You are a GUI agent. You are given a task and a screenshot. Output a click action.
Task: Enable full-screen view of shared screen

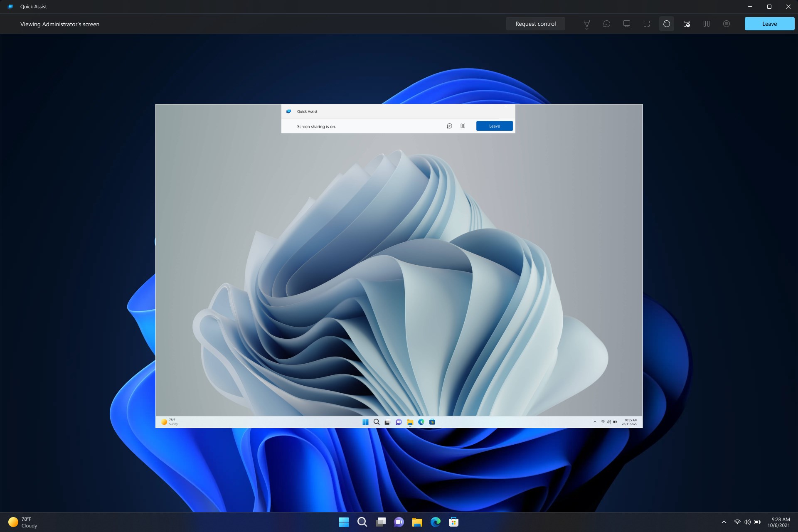click(x=647, y=24)
